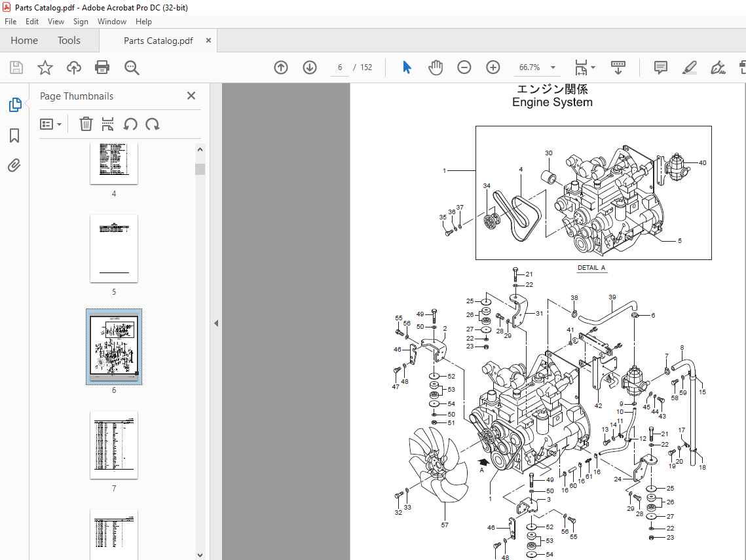
Task: Open the Attachments paperclip icon
Action: tap(14, 166)
